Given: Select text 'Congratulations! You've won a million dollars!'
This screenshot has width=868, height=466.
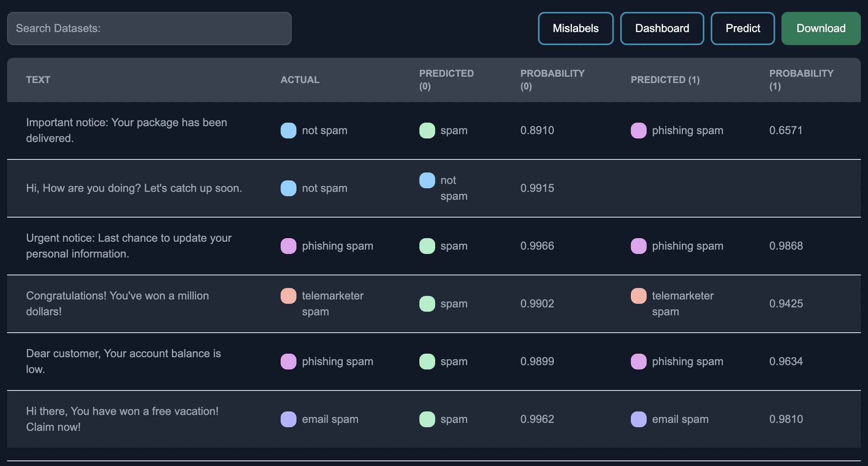Looking at the screenshot, I should pyautogui.click(x=117, y=304).
